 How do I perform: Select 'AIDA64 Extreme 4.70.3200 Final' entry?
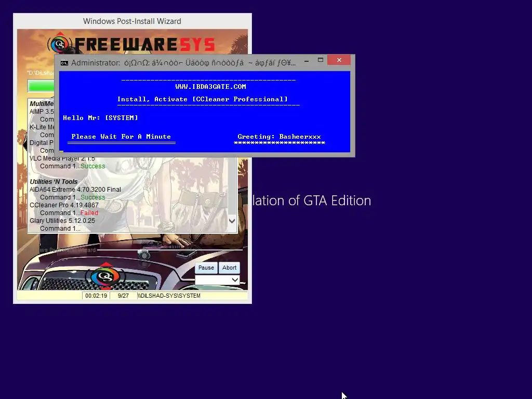[75, 190]
